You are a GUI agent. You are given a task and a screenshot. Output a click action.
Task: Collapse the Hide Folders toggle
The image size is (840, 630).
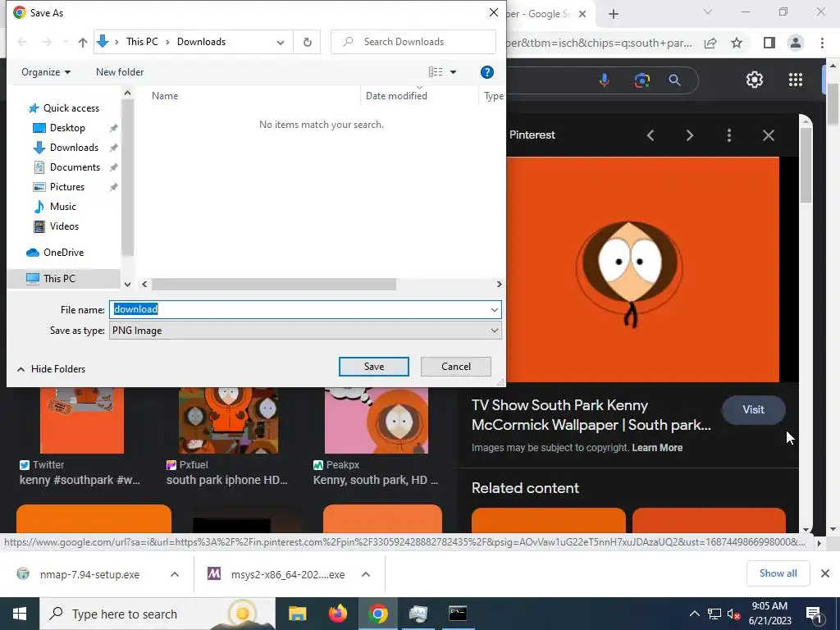click(52, 369)
